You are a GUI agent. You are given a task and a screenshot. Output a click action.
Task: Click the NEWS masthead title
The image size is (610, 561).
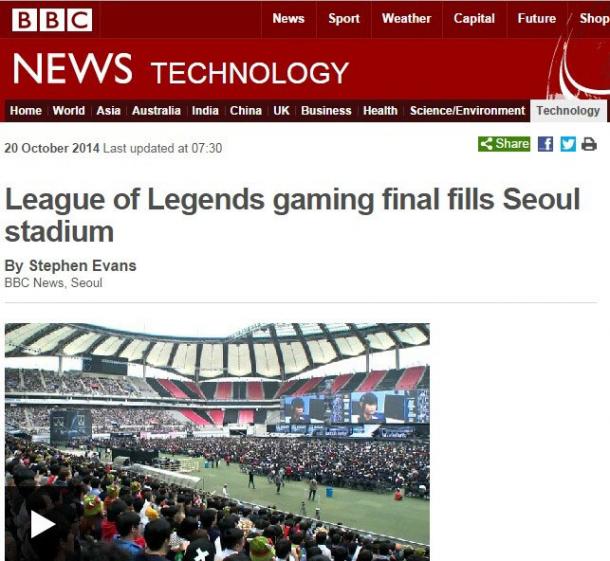coord(72,69)
